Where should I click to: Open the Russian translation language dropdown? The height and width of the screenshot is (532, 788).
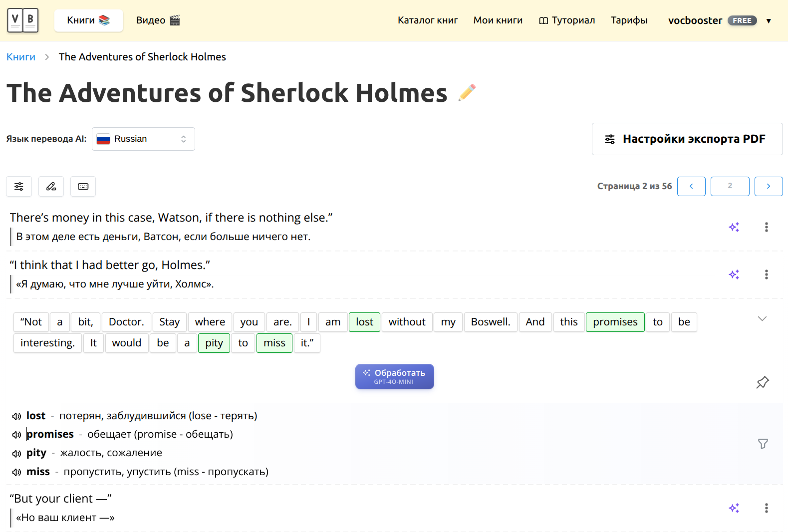[x=143, y=139]
